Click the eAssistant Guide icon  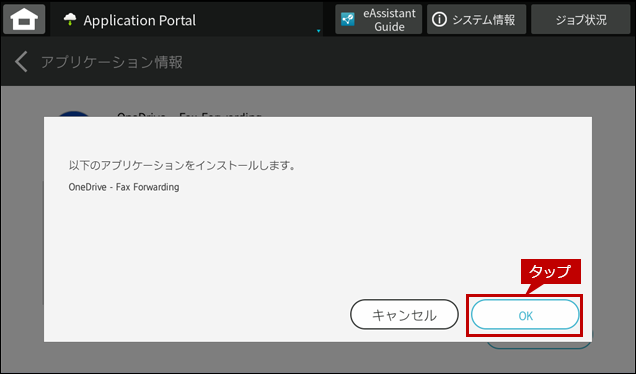348,19
